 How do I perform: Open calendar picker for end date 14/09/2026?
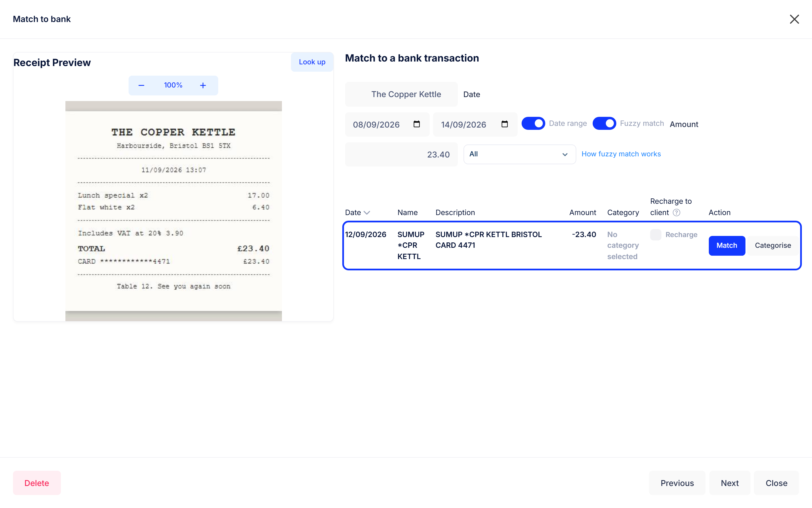[x=504, y=124]
